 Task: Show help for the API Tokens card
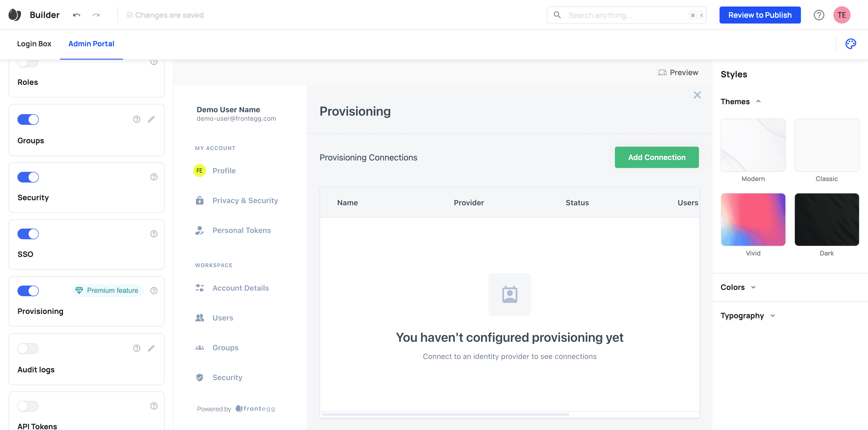point(154,406)
